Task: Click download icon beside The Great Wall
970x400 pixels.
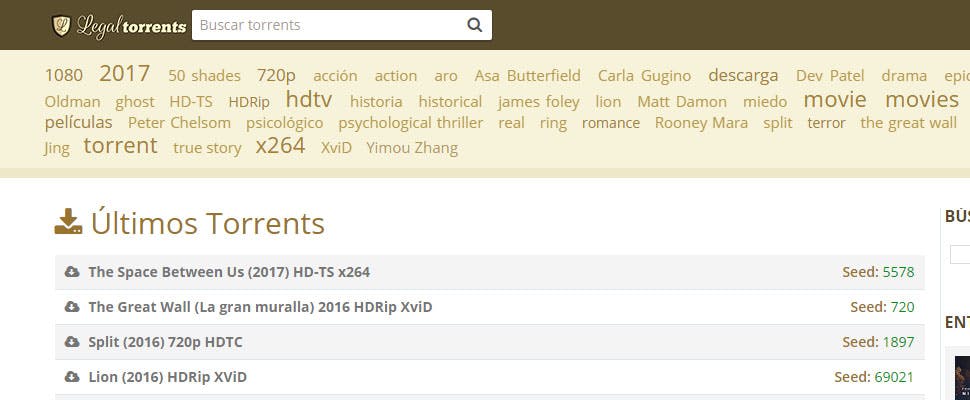Action: (x=71, y=307)
